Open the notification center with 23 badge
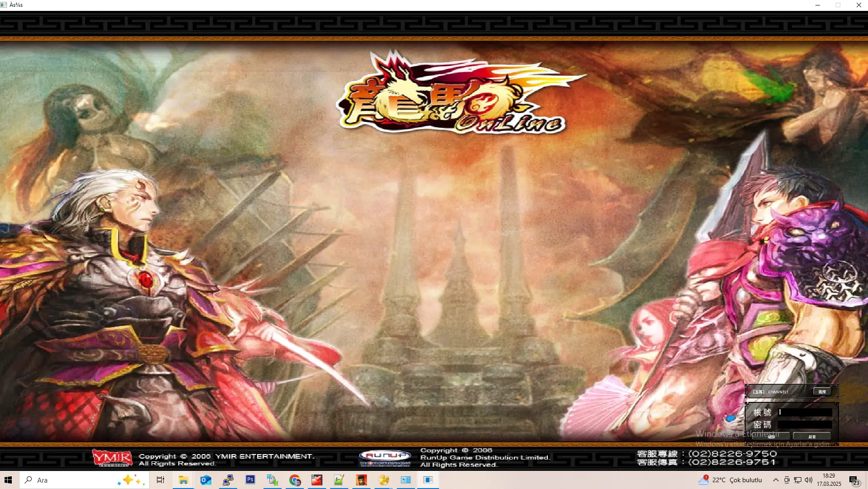 pos(854,480)
